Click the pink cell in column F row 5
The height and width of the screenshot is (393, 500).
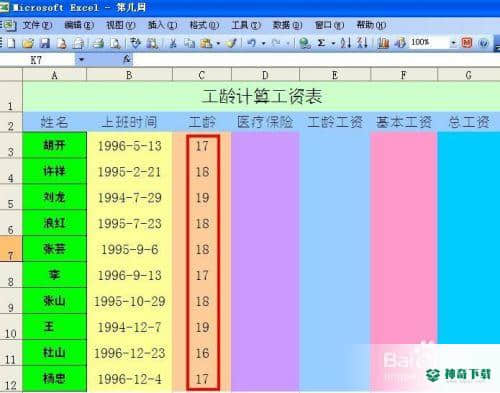tap(404, 197)
